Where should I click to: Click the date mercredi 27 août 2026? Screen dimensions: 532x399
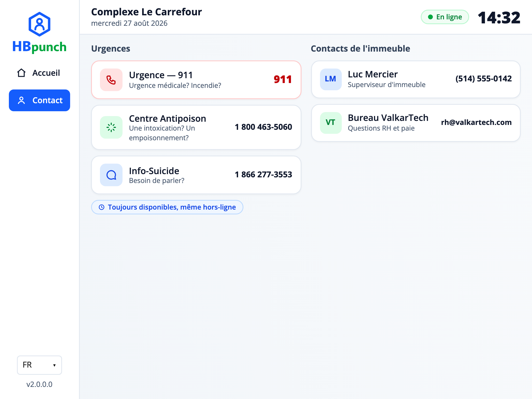pyautogui.click(x=129, y=23)
